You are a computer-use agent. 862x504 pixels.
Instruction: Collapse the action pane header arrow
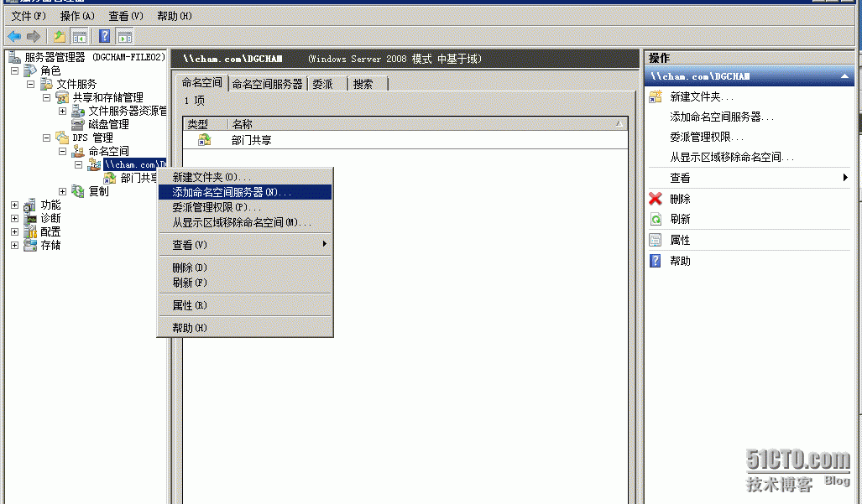(x=844, y=76)
